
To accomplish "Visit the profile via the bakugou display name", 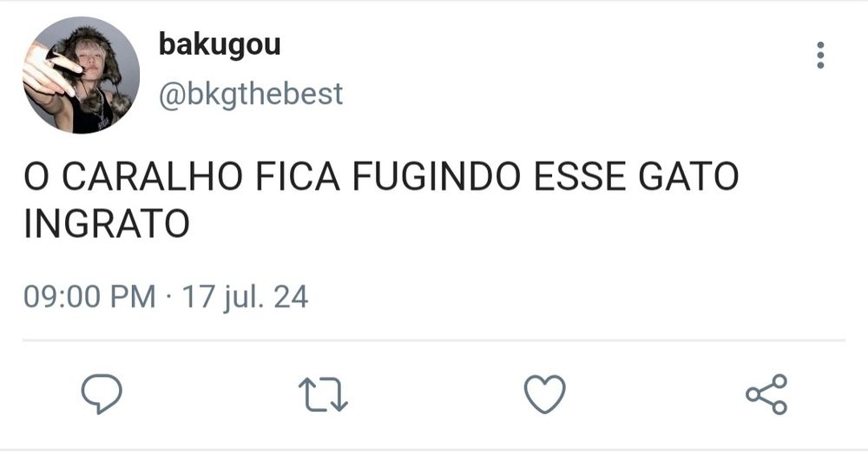I will pos(220,45).
